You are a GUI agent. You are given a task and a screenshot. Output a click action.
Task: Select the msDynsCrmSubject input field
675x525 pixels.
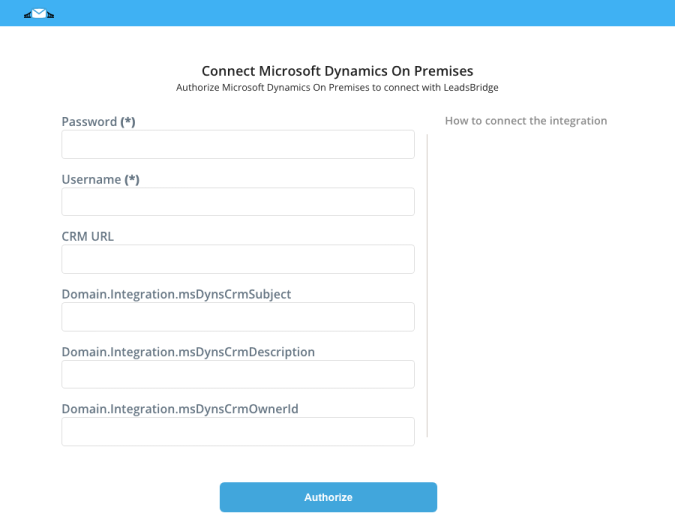[x=238, y=317]
